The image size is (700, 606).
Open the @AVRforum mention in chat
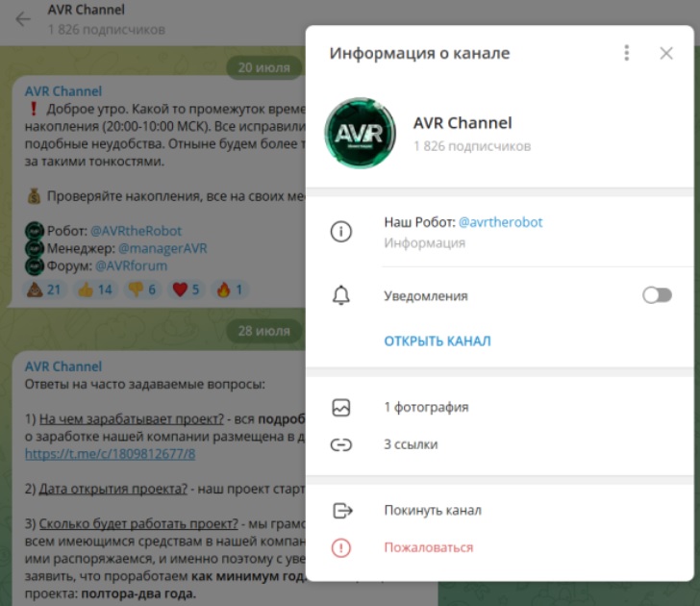[131, 265]
